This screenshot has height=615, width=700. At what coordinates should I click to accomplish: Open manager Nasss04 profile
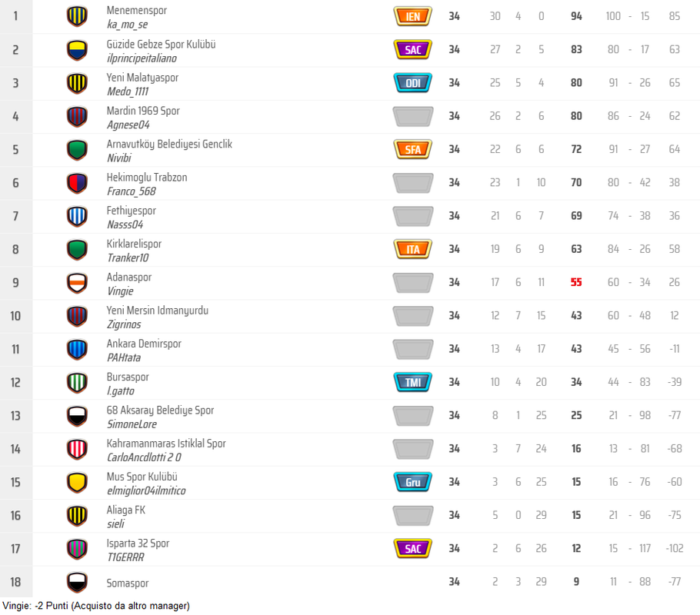coord(125,224)
